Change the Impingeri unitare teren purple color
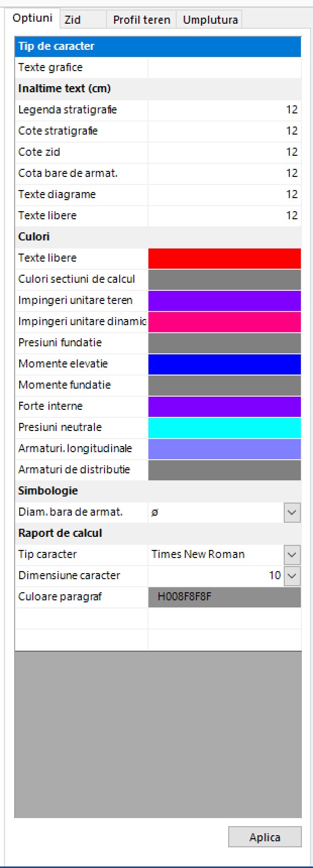 coord(225,300)
